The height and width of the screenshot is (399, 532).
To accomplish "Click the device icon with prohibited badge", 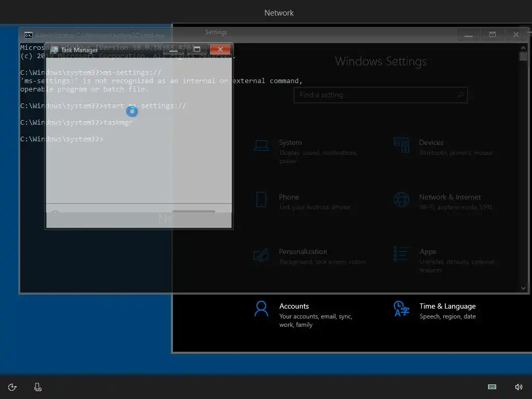I will pos(37,387).
